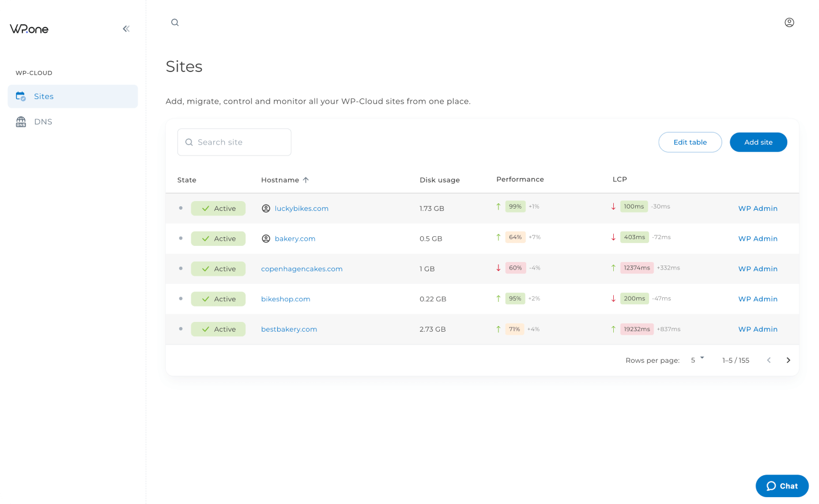Image resolution: width=819 pixels, height=504 pixels.
Task: Open the bakery.com hostname link
Action: (x=295, y=238)
